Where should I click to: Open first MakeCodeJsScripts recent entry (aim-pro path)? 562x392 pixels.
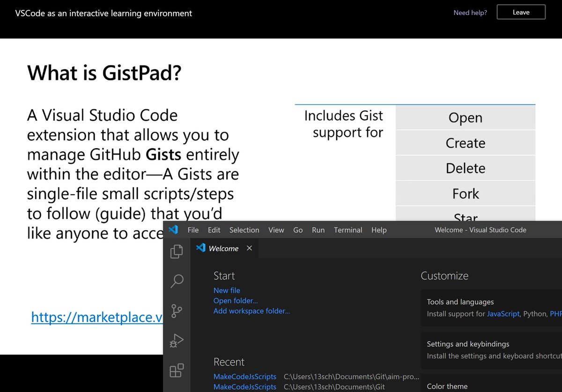coord(245,377)
